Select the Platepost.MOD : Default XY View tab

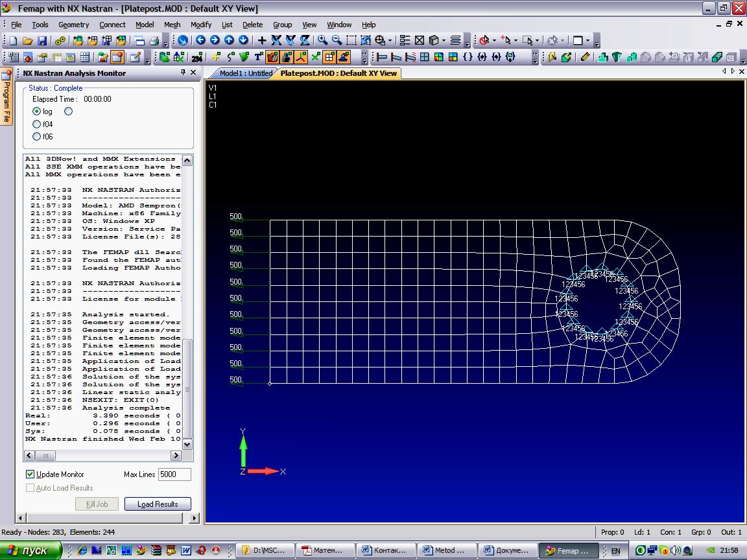pyautogui.click(x=338, y=73)
